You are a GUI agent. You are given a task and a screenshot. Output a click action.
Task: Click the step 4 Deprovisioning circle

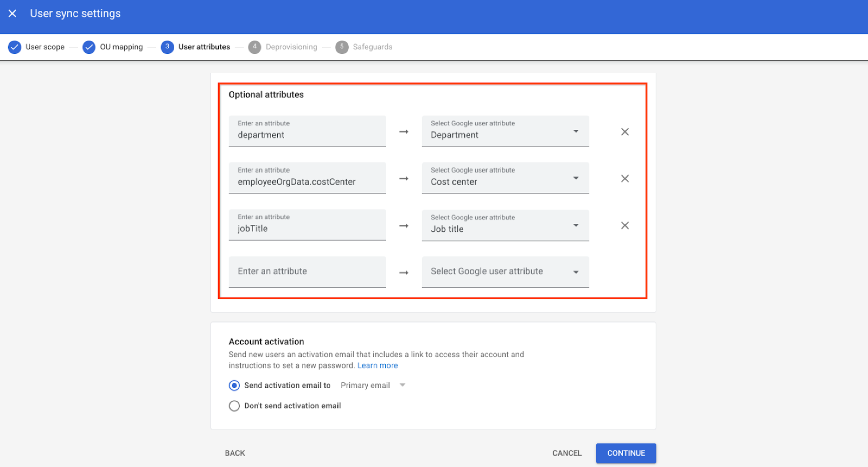point(255,47)
